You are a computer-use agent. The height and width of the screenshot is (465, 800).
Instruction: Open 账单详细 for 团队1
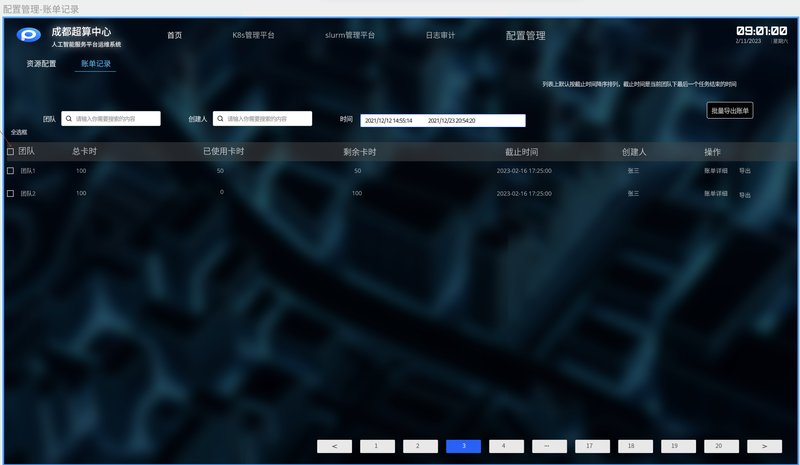pos(716,171)
